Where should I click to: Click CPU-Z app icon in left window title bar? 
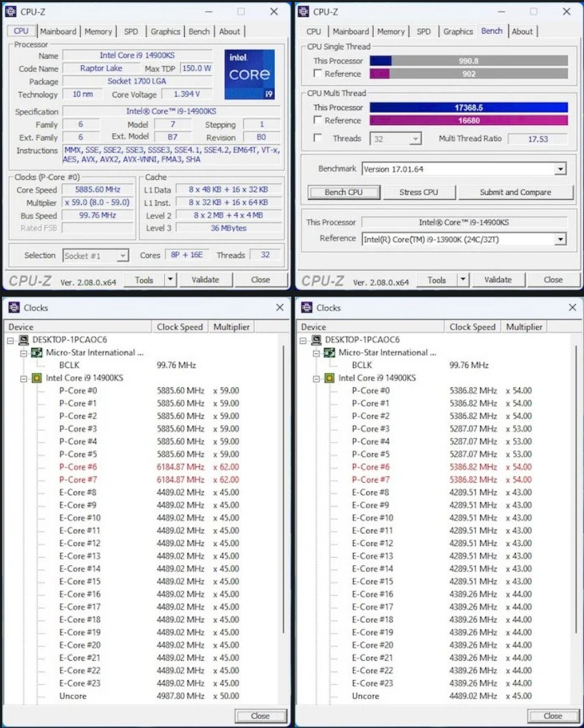(11, 12)
